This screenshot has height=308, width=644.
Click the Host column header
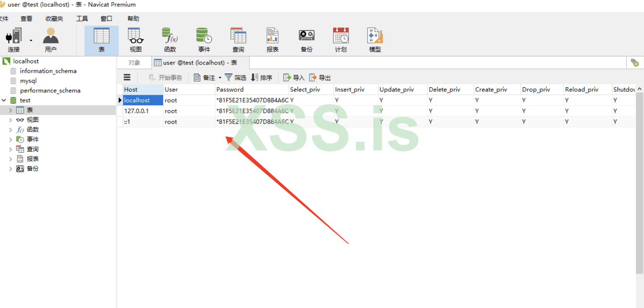coord(143,90)
